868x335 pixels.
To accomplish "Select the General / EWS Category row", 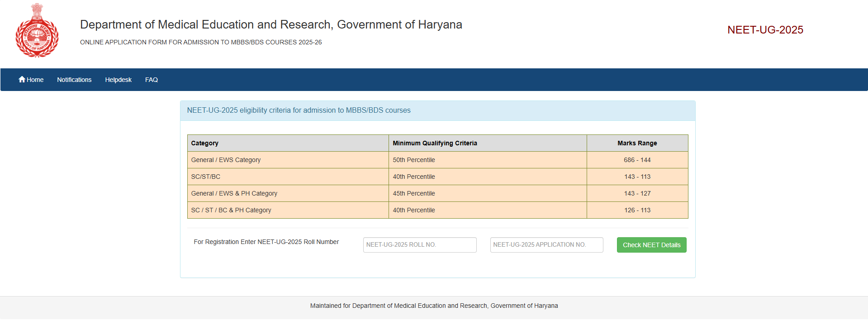I will coord(226,160).
